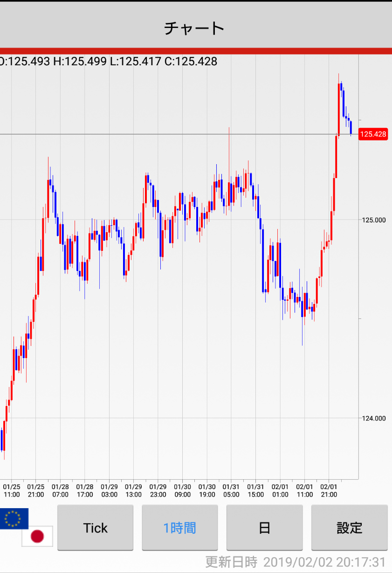Tap the 更新日時 update timestamp text
Image resolution: width=392 pixels, height=573 pixels.
(x=296, y=562)
